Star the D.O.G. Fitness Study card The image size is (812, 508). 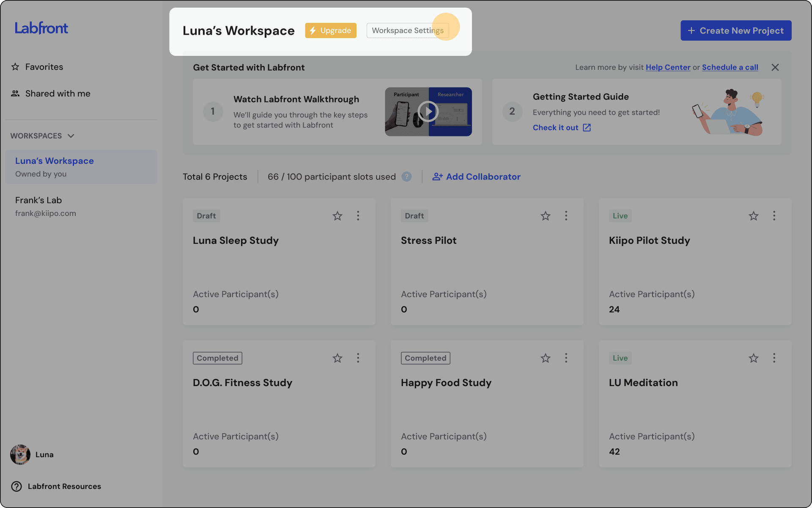click(x=337, y=358)
